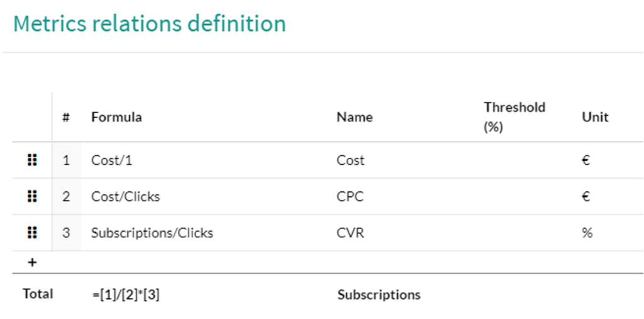Click the drag handle for row 1
The width and height of the screenshot is (644, 319).
[32, 160]
